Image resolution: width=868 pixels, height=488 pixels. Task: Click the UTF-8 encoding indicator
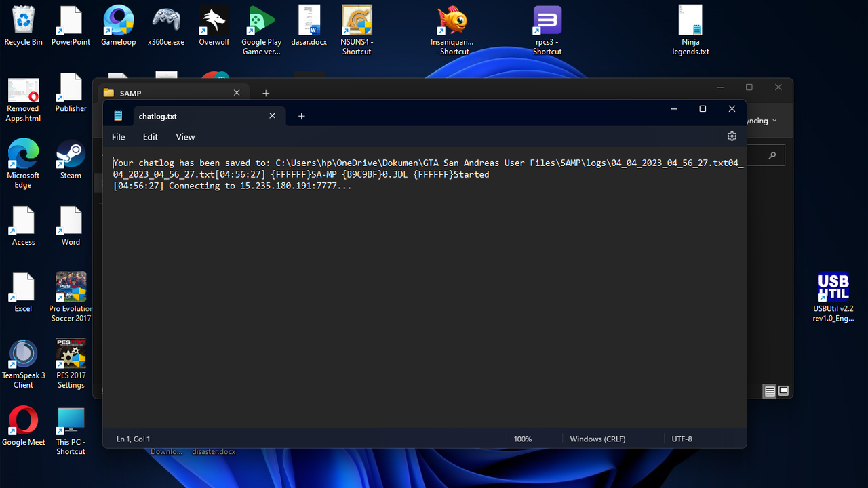tap(682, 439)
